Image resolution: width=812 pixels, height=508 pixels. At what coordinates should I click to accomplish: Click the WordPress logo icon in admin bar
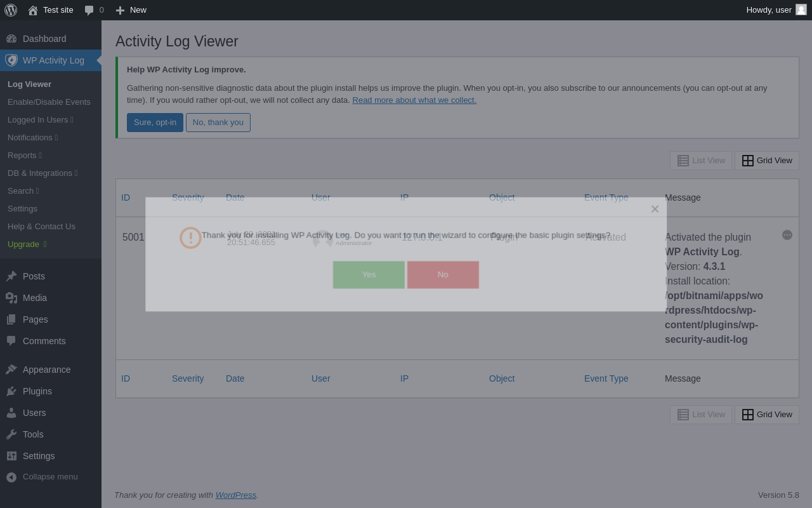11,10
